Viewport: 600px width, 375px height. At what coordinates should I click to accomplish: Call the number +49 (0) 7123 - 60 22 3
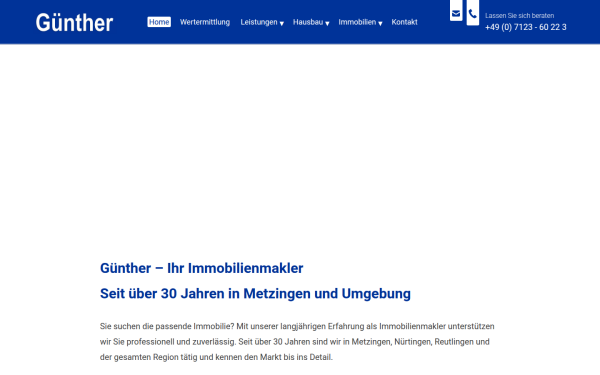[526, 27]
